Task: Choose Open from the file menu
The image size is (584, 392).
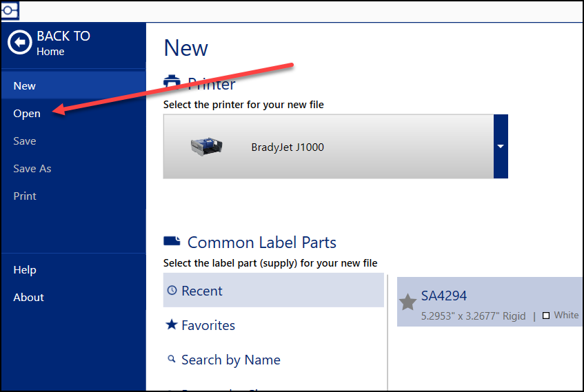Action: pos(27,114)
